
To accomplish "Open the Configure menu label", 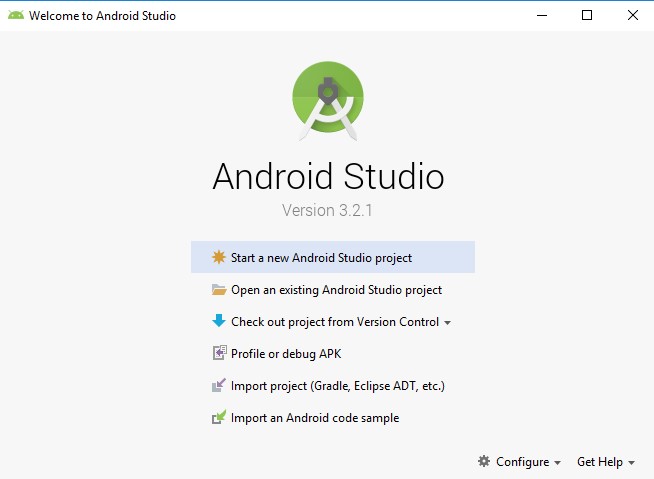I will [x=522, y=462].
